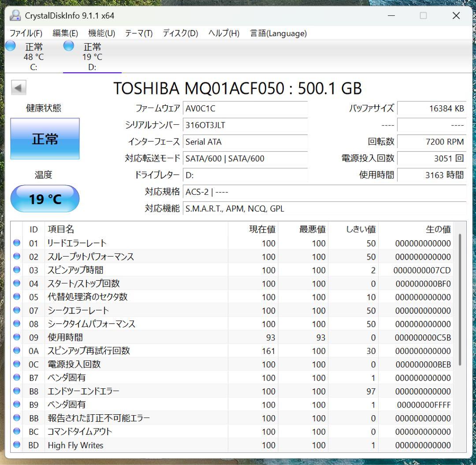Click the status dot beside High Fly Writes
This screenshot has height=465, width=476.
(16, 445)
